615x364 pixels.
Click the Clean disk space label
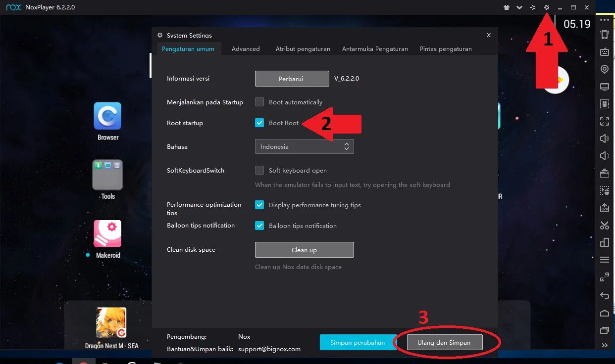[191, 249]
